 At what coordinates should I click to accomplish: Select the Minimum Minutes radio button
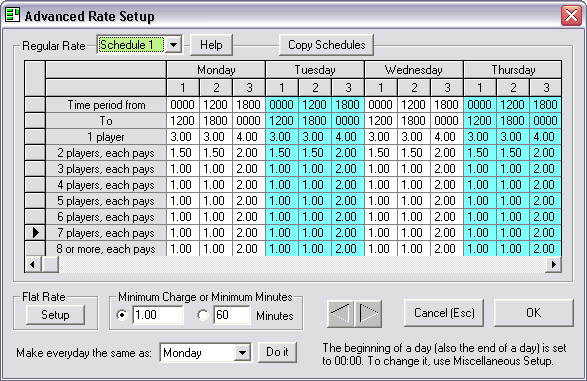203,315
